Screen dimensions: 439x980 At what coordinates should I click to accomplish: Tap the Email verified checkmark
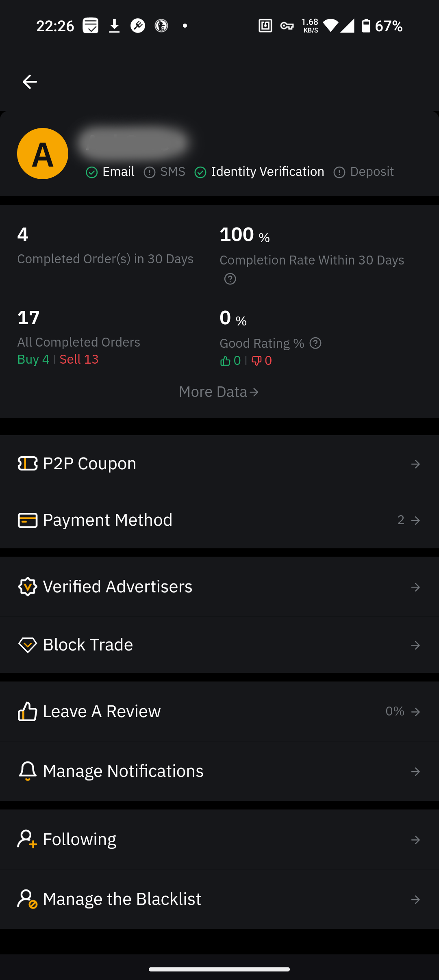(x=92, y=172)
